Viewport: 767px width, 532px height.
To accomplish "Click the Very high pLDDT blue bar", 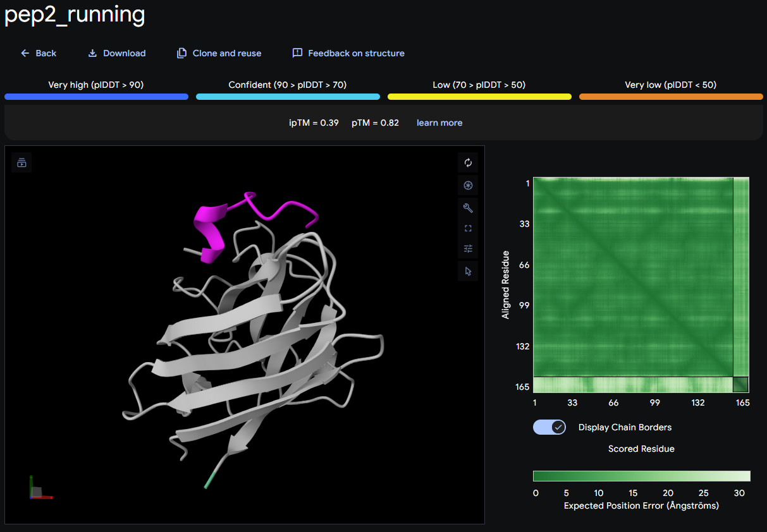I will (96, 97).
